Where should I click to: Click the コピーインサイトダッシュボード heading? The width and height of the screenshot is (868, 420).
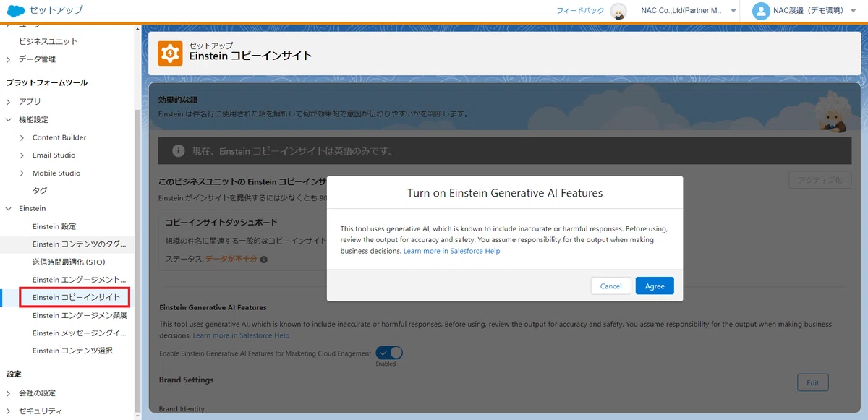pos(221,223)
